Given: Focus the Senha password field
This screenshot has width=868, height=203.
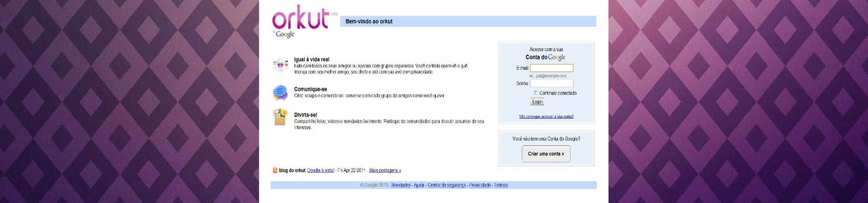Looking at the screenshot, I should pyautogui.click(x=552, y=83).
